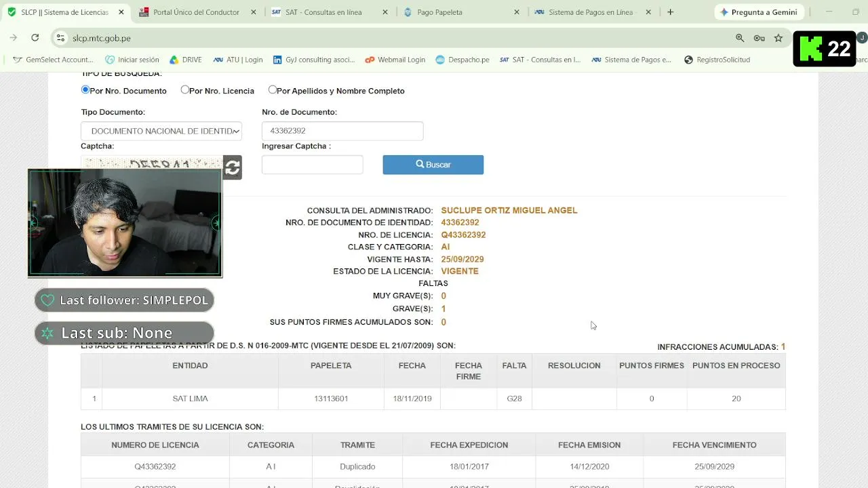Close the SAT Consultas en línea tab

[384, 12]
